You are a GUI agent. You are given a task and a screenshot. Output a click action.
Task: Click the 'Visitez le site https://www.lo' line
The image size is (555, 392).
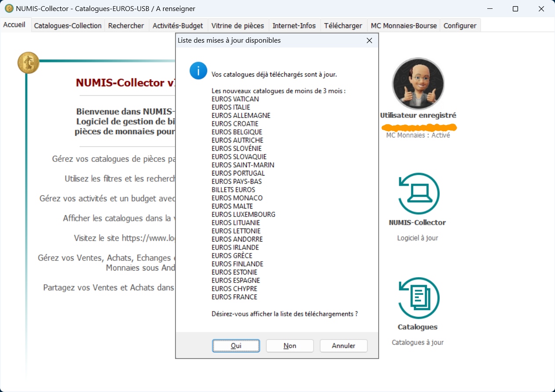124,238
